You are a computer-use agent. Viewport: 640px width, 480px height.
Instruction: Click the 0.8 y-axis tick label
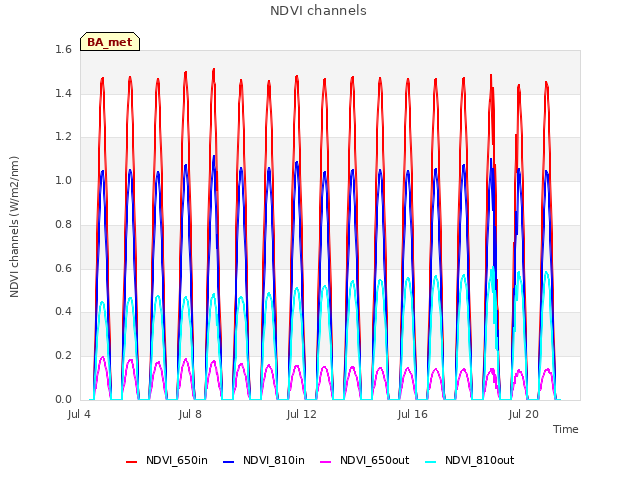pos(63,224)
